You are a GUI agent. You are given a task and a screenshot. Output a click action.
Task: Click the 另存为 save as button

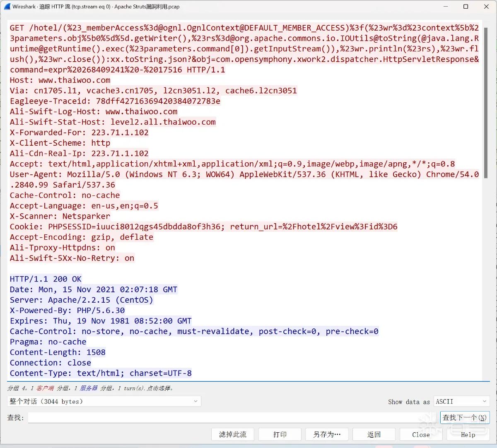[327, 434]
